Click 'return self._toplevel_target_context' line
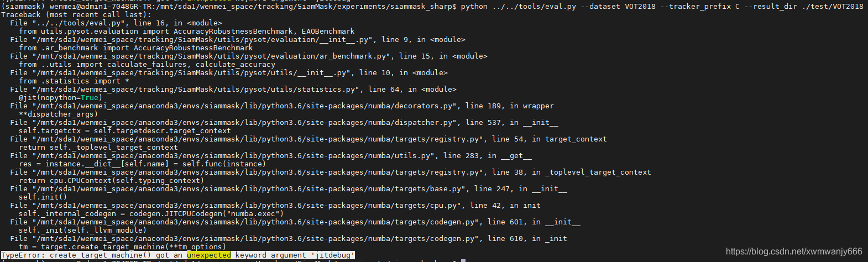868x262 pixels. [98, 147]
